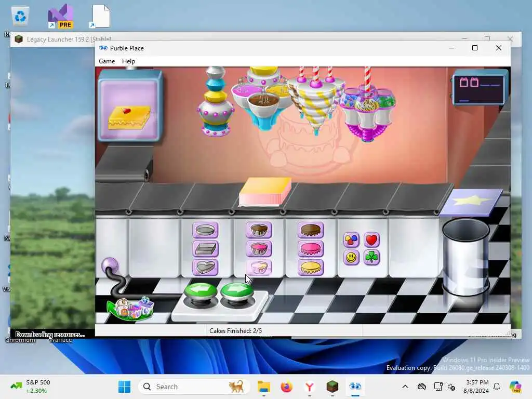Maximize the Purble Place window
This screenshot has height=399, width=532.
pyautogui.click(x=475, y=48)
